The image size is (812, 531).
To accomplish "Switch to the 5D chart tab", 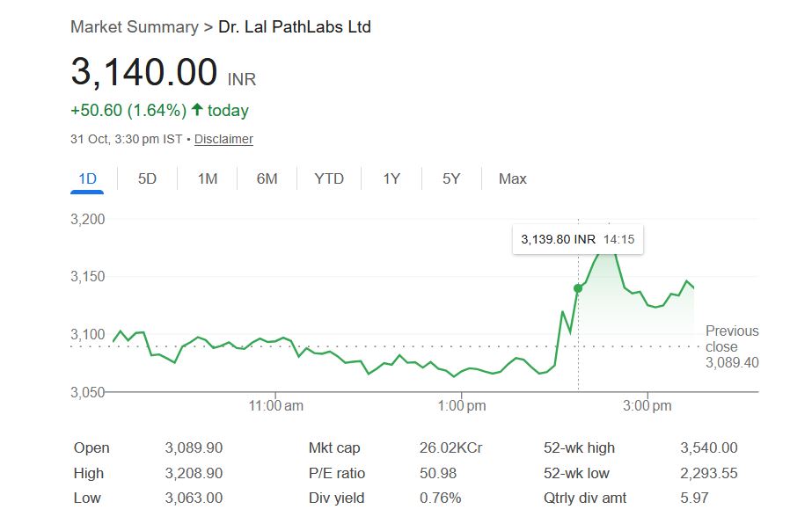I will 147,178.
